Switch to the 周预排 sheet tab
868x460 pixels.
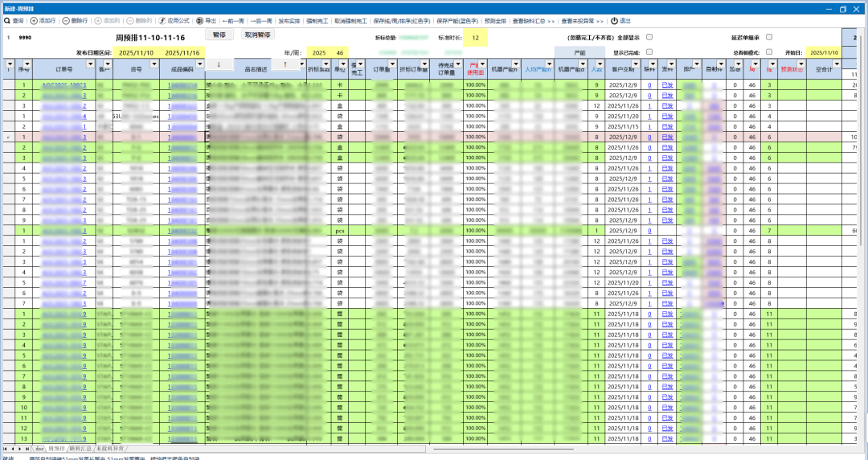coord(56,449)
